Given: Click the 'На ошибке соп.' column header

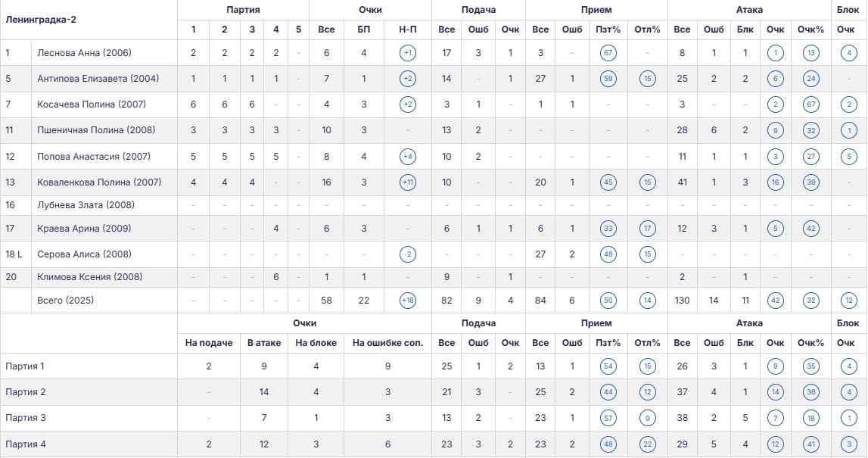Looking at the screenshot, I should pyautogui.click(x=387, y=343).
